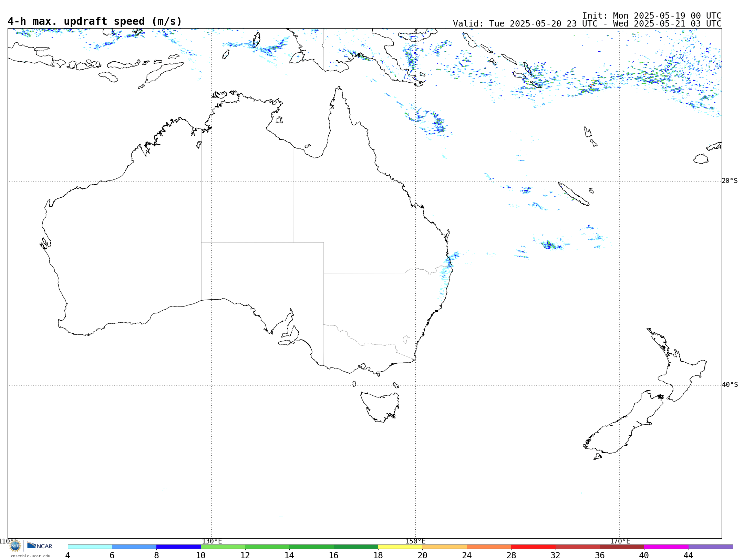The height and width of the screenshot is (560, 744).
Task: Select the light cyan 4–6 m/s swatch
Action: 90,547
